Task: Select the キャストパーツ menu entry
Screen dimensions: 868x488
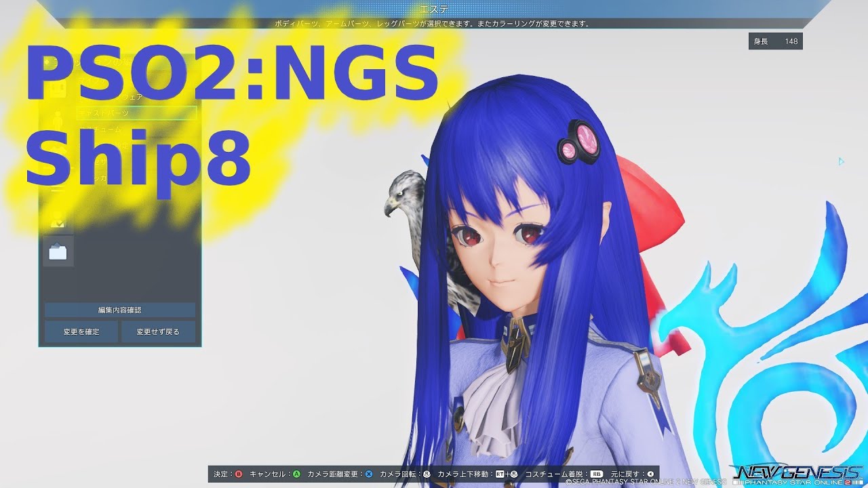Action: (137, 113)
